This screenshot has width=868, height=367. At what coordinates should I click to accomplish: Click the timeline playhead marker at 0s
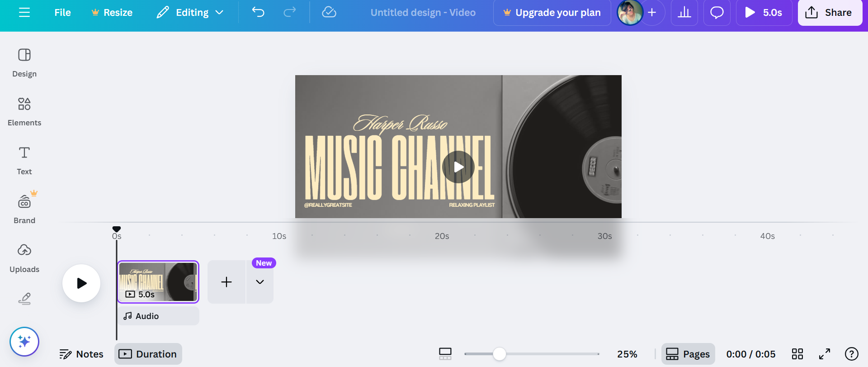tap(117, 229)
